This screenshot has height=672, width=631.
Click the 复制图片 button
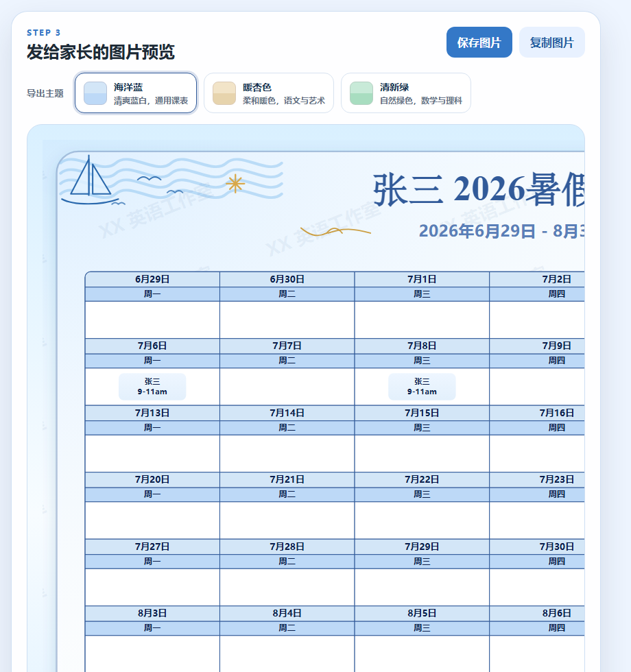coord(551,43)
